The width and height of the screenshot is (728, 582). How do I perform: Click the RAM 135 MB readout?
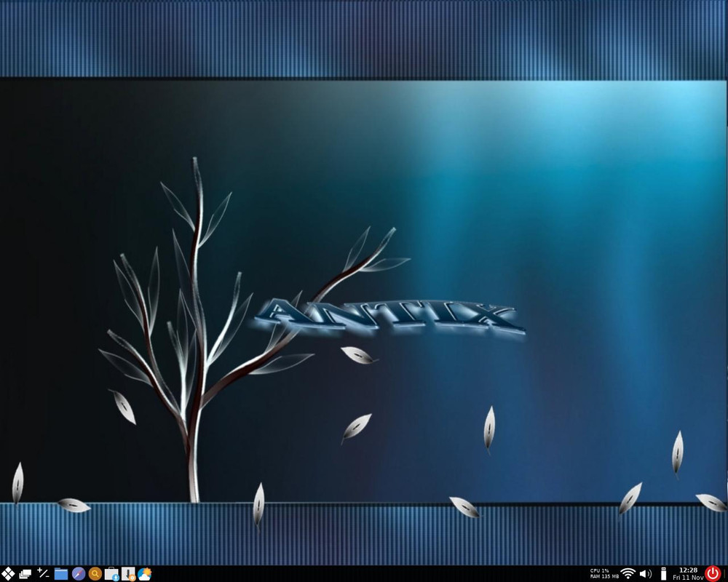(x=604, y=576)
